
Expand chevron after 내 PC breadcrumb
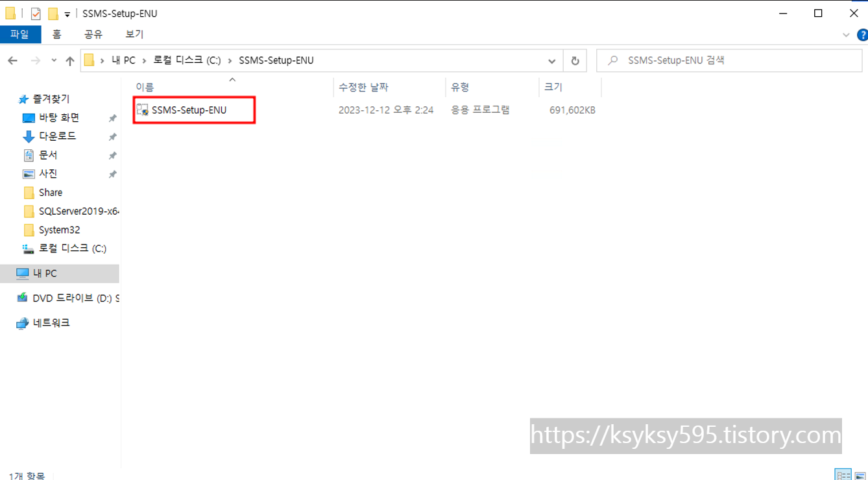click(145, 60)
